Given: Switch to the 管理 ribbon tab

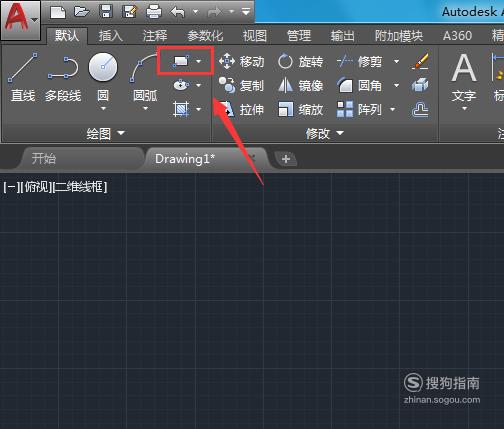Looking at the screenshot, I should click(299, 36).
